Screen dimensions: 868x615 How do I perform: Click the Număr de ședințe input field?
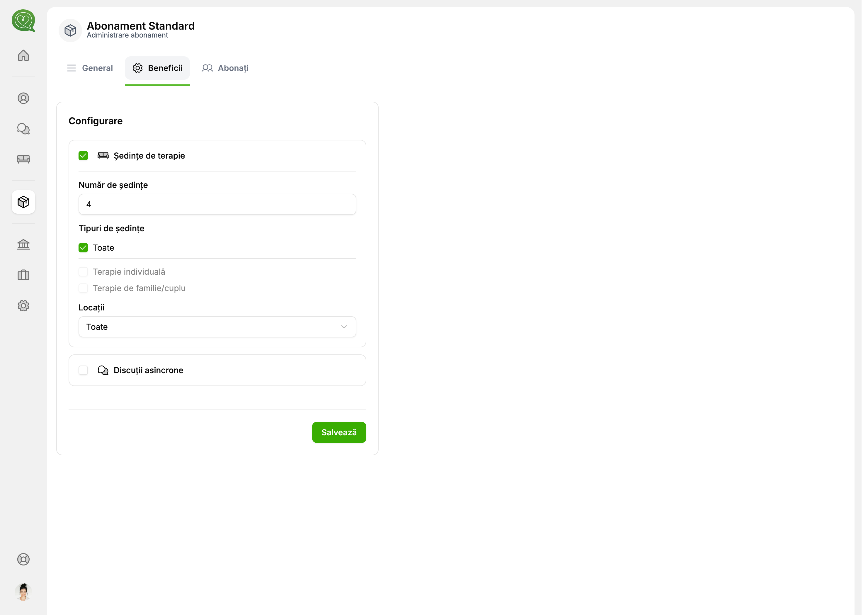coord(219,205)
